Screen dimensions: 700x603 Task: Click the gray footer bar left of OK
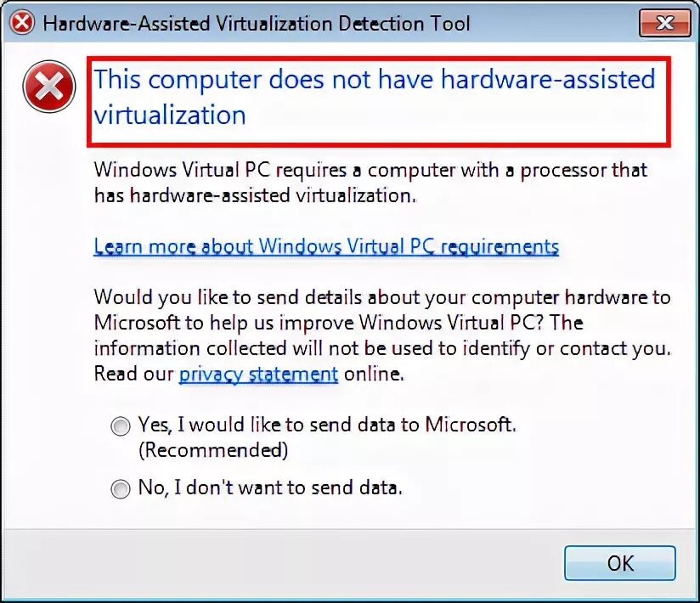(281, 563)
